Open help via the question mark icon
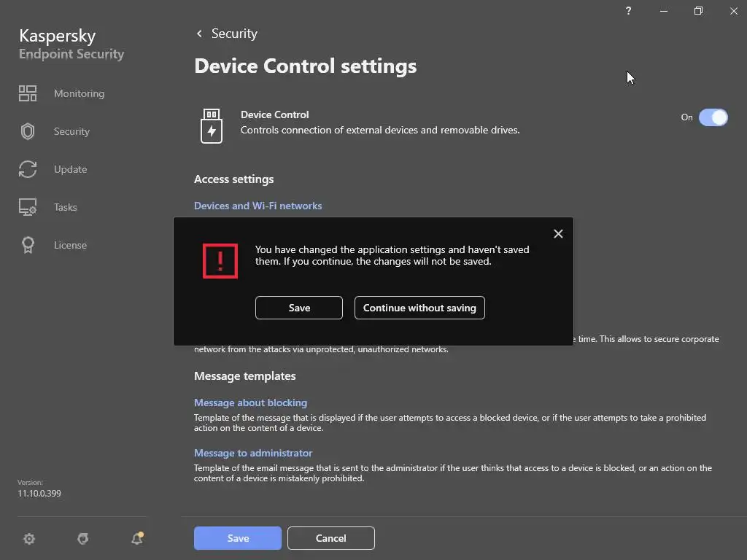747x560 pixels. pos(628,10)
